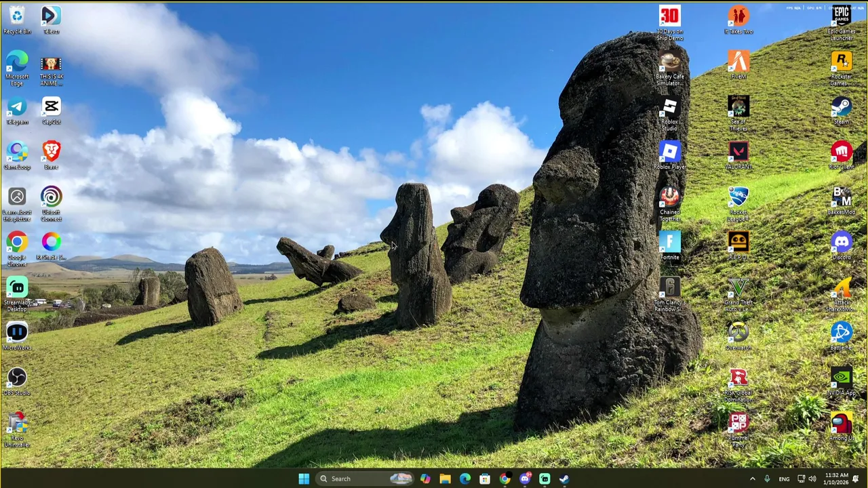The width and height of the screenshot is (868, 488).
Task: Open the 30 Days on Ship Demo icon
Action: (670, 24)
